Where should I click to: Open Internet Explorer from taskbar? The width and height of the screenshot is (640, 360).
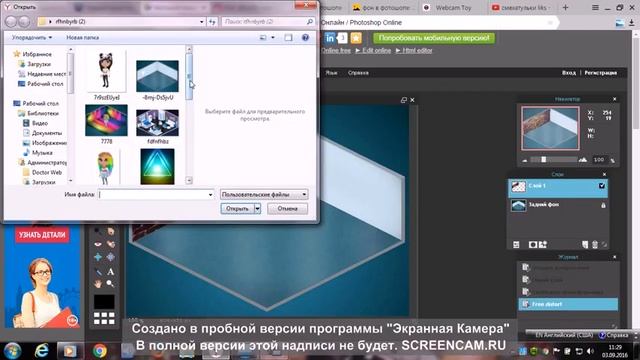tap(41, 351)
